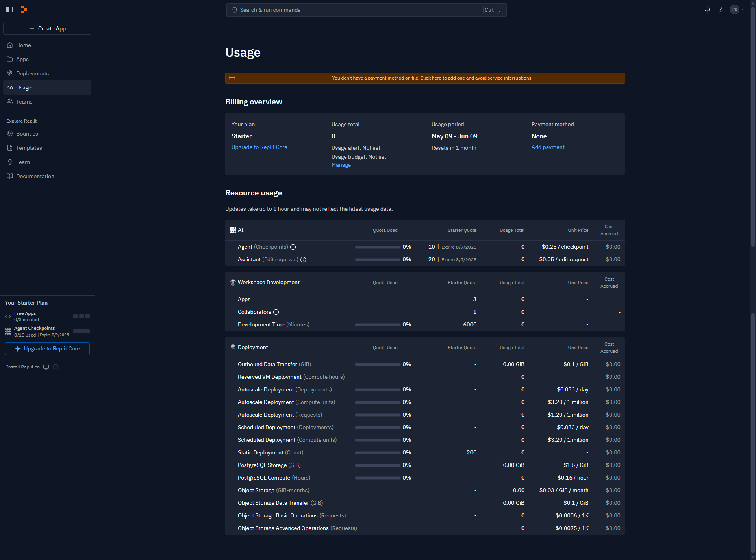Click 'Object Storage Advanced Operations' row label

[283, 528]
